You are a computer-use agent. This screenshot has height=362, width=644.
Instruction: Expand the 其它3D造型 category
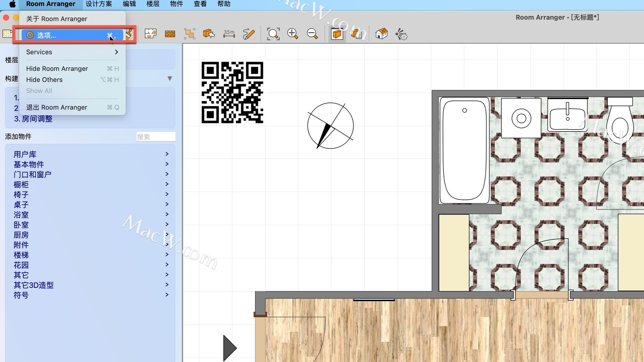click(x=91, y=285)
